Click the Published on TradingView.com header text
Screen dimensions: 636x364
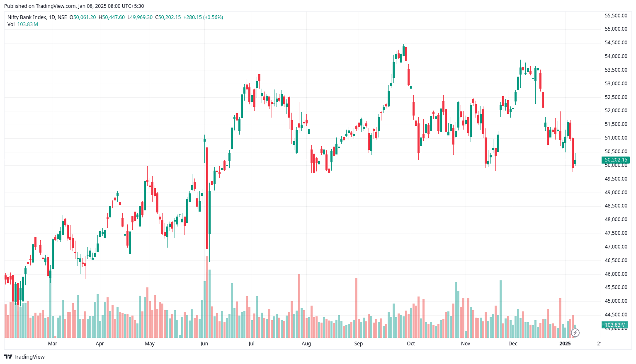point(74,6)
